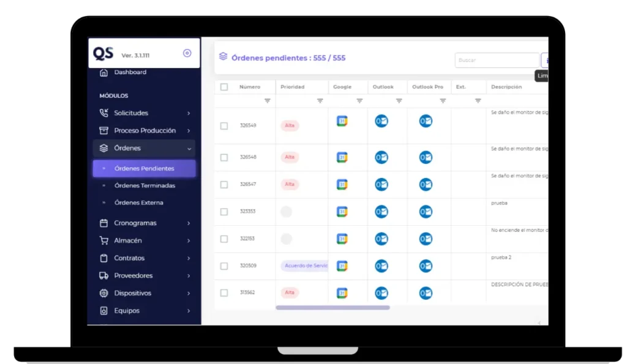Click the Dashboard home icon
This screenshot has width=627, height=364.
coord(103,72)
